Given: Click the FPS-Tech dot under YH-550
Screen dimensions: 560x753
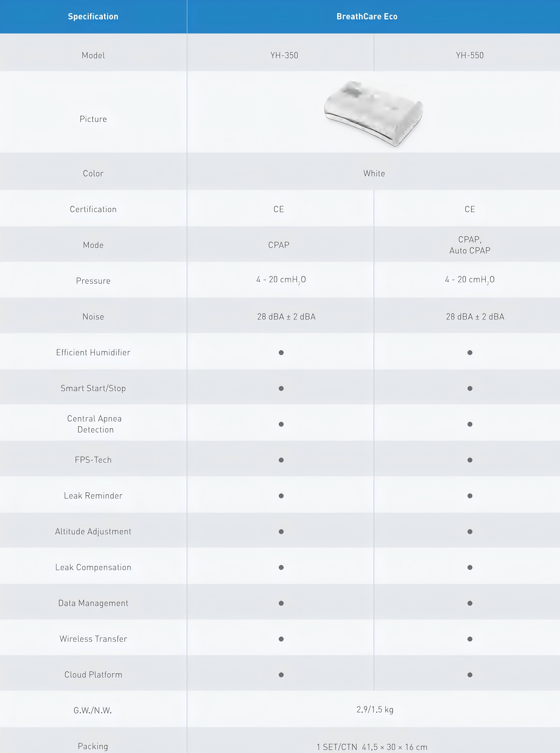Looking at the screenshot, I should click(x=470, y=460).
